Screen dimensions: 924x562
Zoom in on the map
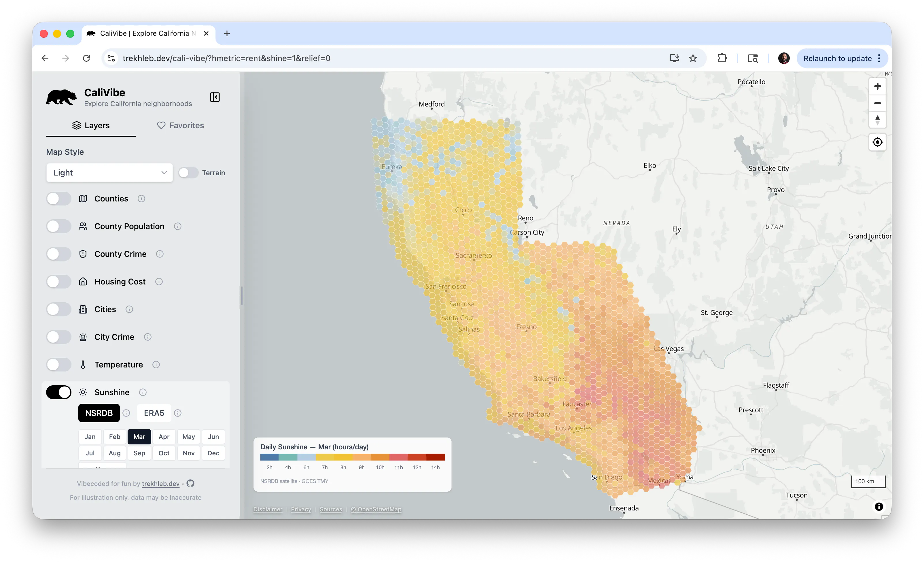877,86
